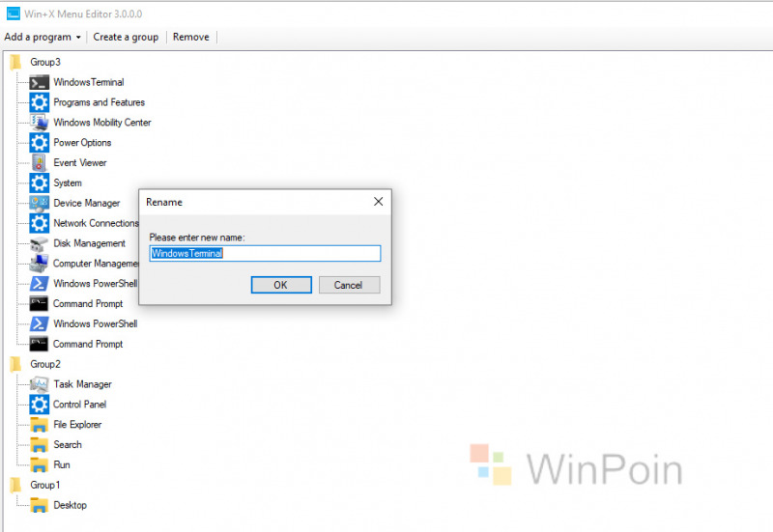
Task: Click Create a group in toolbar
Action: tap(126, 37)
